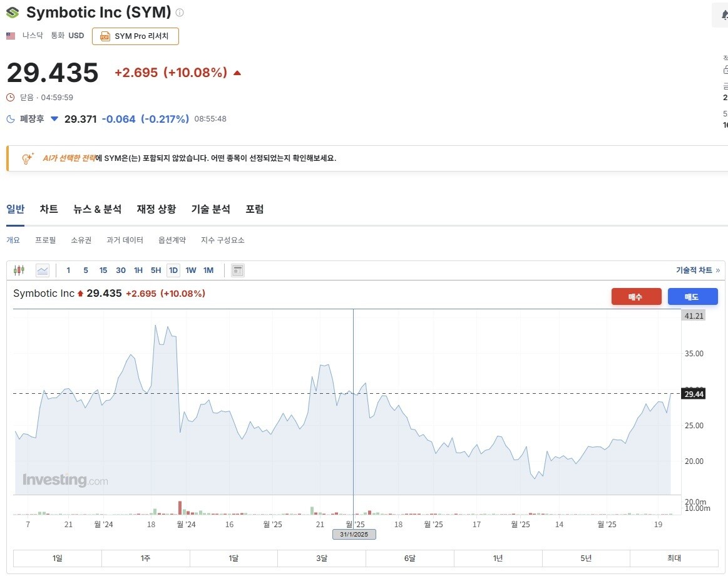
Task: Click the moon after-hours icon
Action: coord(10,119)
